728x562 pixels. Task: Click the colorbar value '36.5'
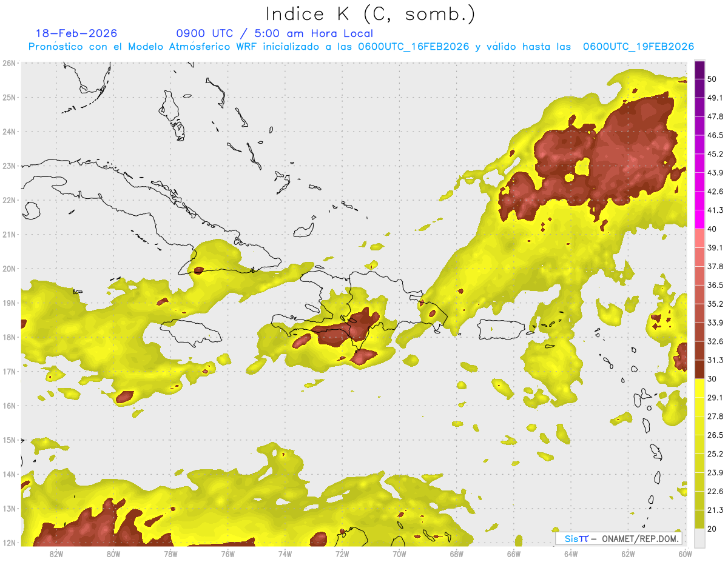coord(715,285)
